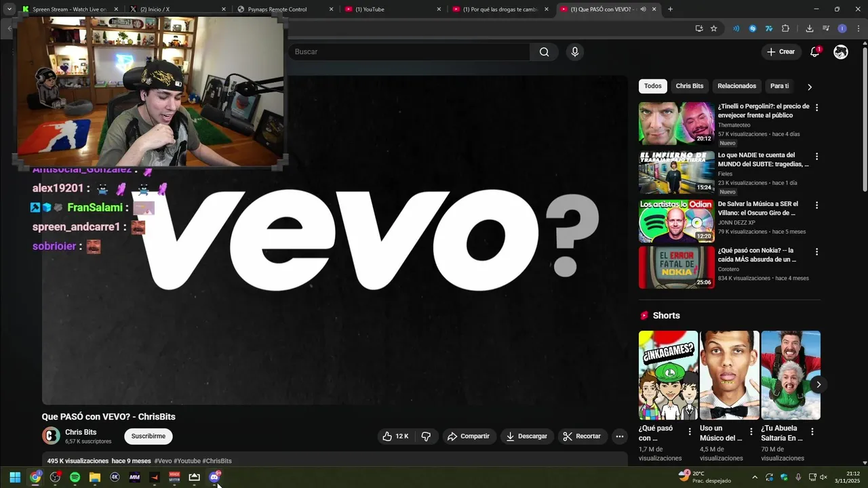Switch to Psynaps Remote Control tab
Screen dimensions: 868x488
(285, 9)
